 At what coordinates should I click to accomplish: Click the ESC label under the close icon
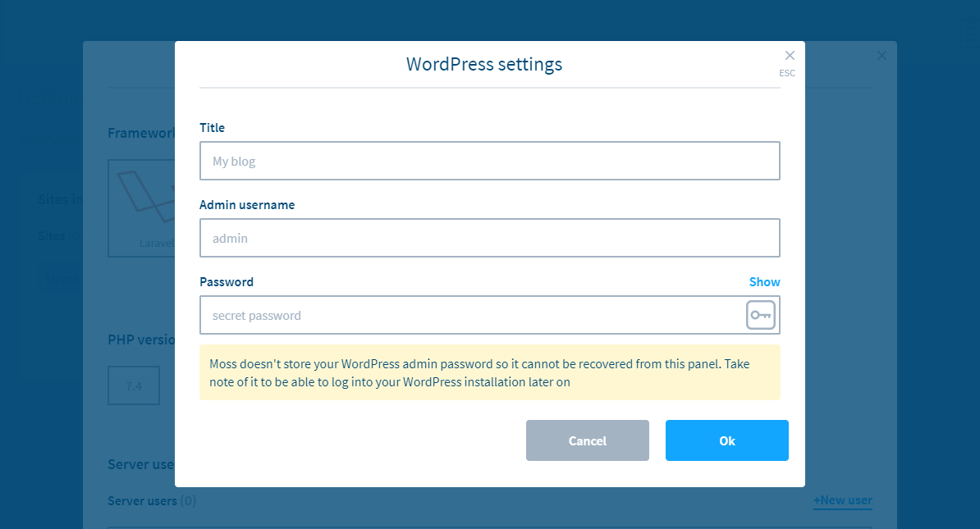pyautogui.click(x=787, y=73)
